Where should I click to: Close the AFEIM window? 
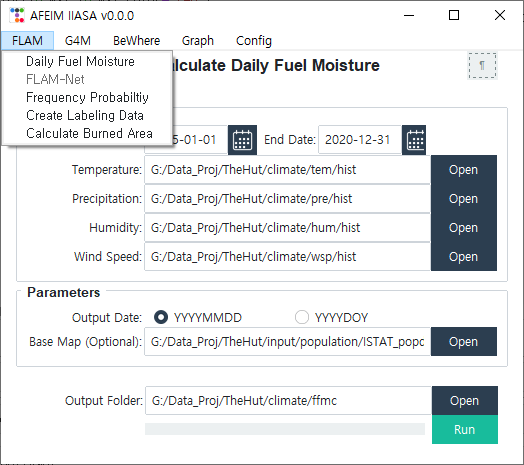coord(500,15)
